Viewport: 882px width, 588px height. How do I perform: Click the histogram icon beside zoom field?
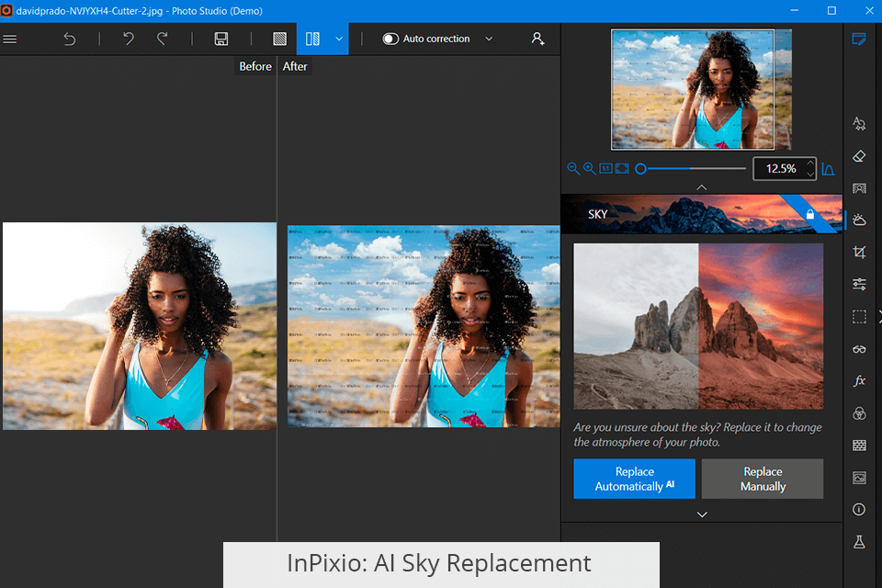pyautogui.click(x=828, y=169)
